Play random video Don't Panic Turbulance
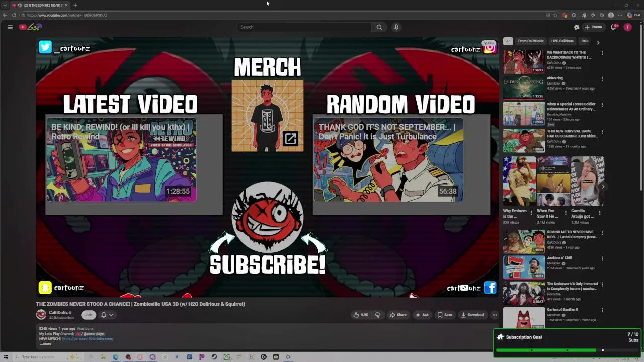 coord(388,160)
